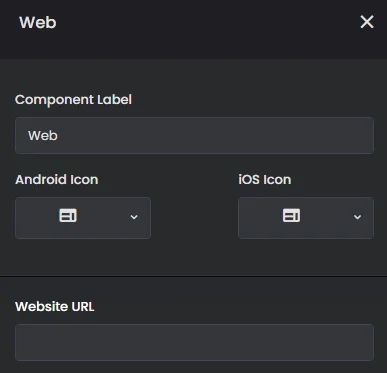The height and width of the screenshot is (373, 387).
Task: Click the empty gap between the icon selectors
Action: (x=194, y=218)
